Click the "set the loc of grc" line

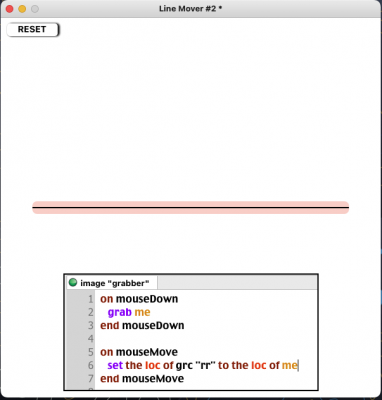202,365
